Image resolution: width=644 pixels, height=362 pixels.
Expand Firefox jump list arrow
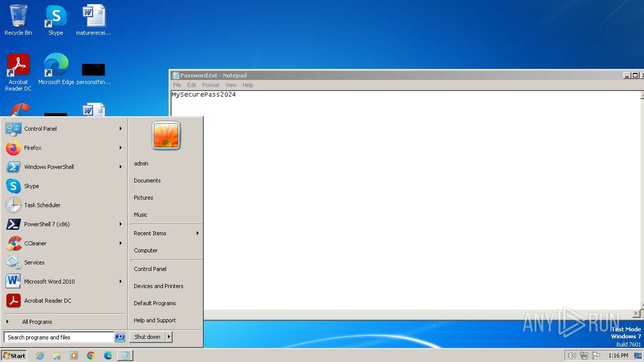click(x=121, y=148)
